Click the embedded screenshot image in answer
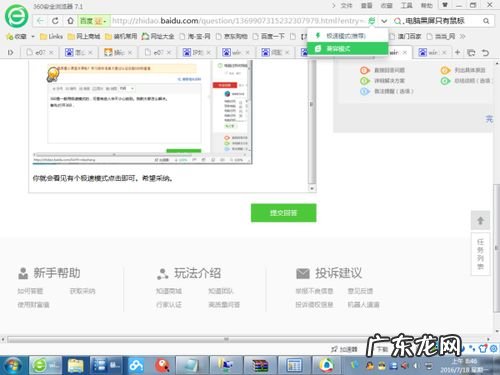 (x=143, y=112)
